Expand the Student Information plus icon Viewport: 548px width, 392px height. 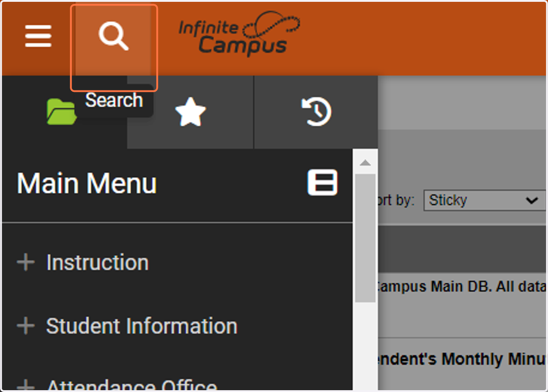(x=26, y=326)
